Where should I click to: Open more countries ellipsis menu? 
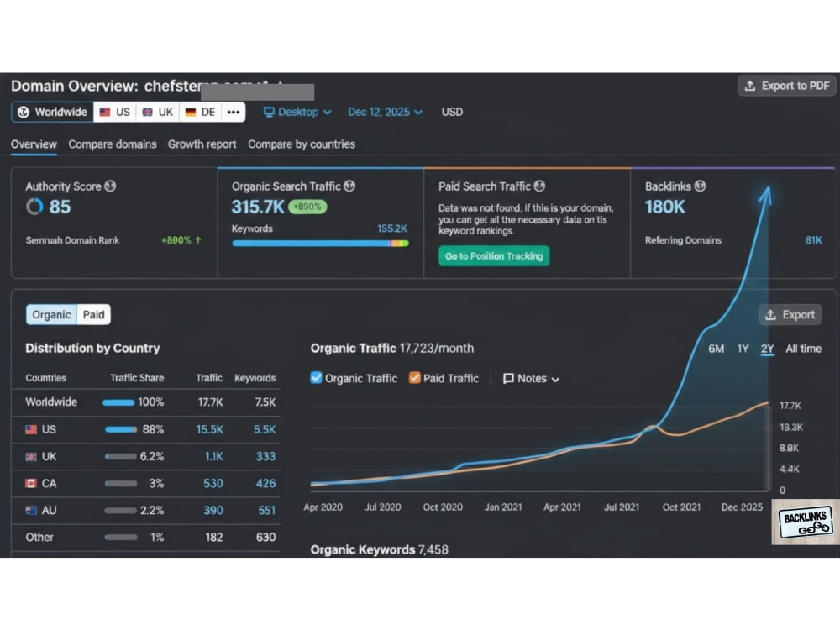(x=233, y=112)
